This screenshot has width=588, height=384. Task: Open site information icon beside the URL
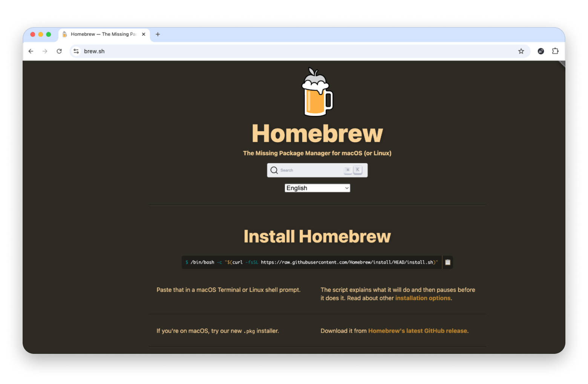coord(76,51)
